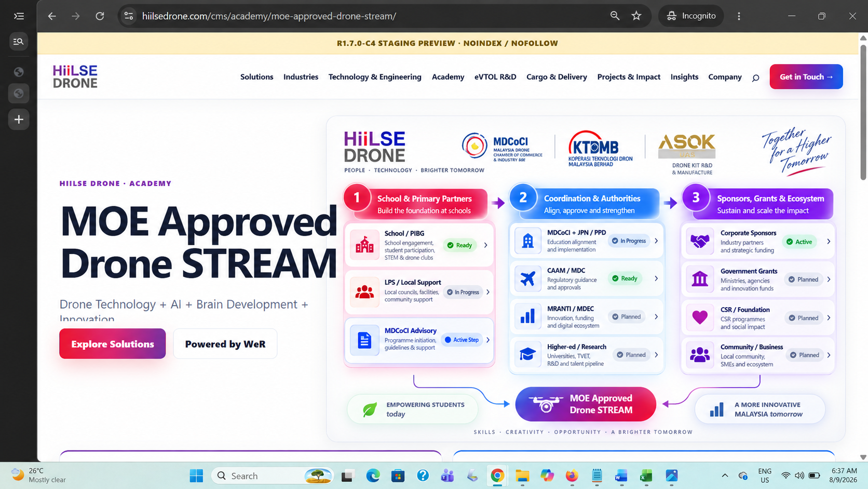Viewport: 868px width, 489px height.
Task: Open Firefox from the taskbar
Action: 572,475
